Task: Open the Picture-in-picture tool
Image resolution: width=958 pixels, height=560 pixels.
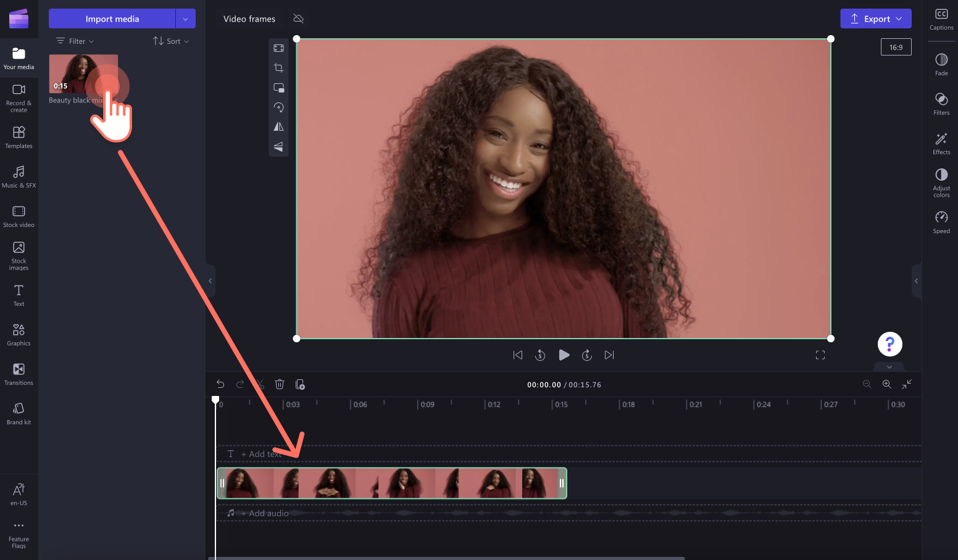Action: (x=278, y=88)
